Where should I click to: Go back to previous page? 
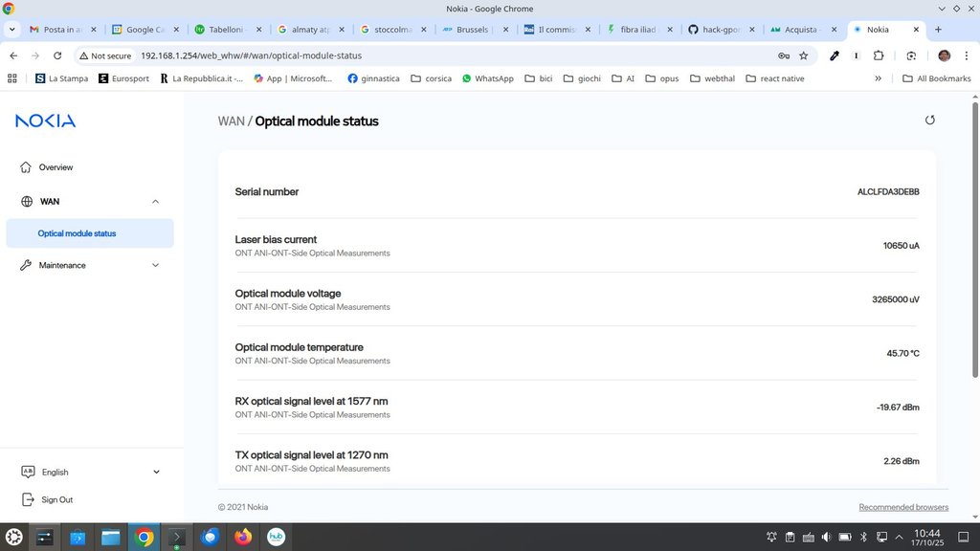tap(13, 55)
